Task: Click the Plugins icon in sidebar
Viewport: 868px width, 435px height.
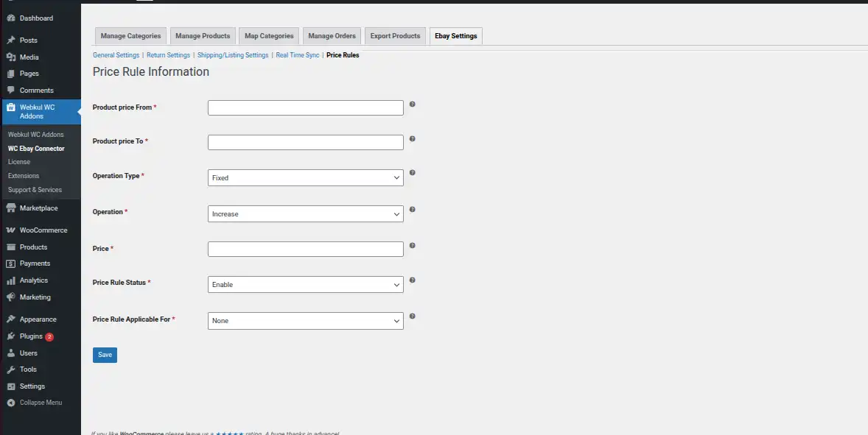Action: pyautogui.click(x=11, y=336)
